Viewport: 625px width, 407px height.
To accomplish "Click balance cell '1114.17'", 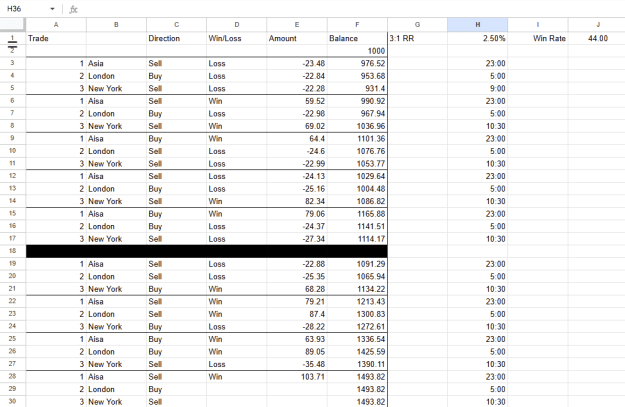I will click(x=357, y=239).
